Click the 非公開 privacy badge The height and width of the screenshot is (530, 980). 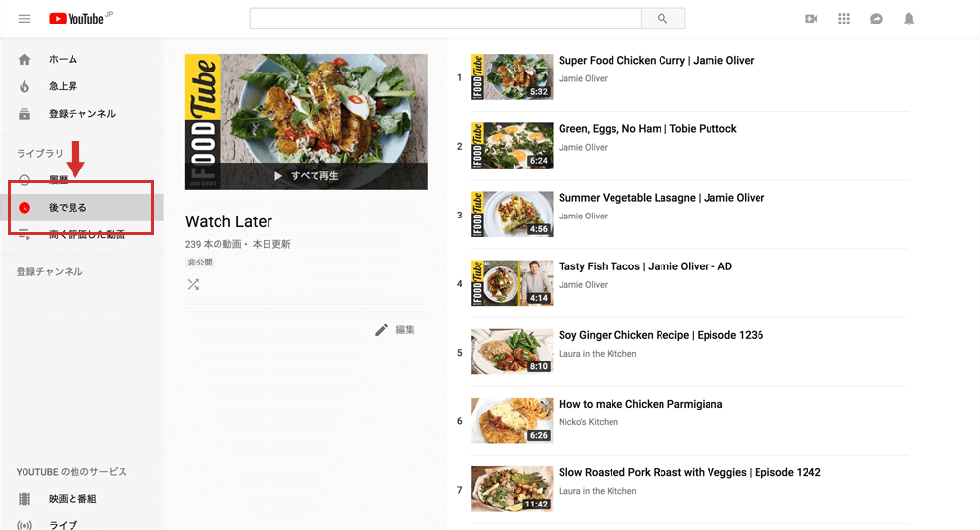point(200,263)
